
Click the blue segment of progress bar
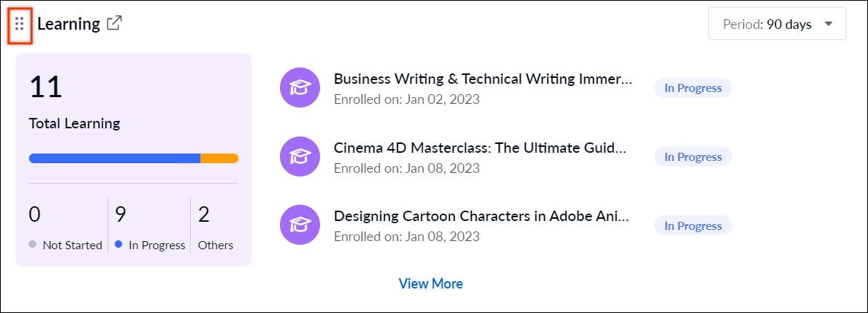[x=114, y=159]
